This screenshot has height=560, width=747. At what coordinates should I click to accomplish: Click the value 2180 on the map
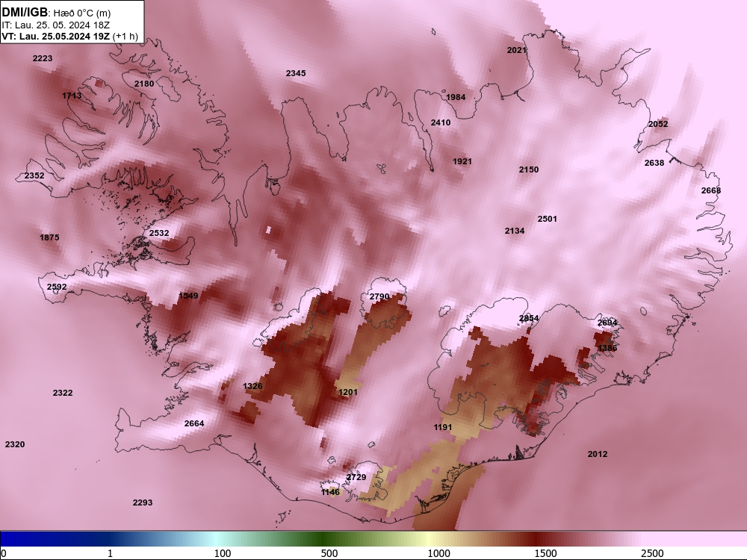144,84
